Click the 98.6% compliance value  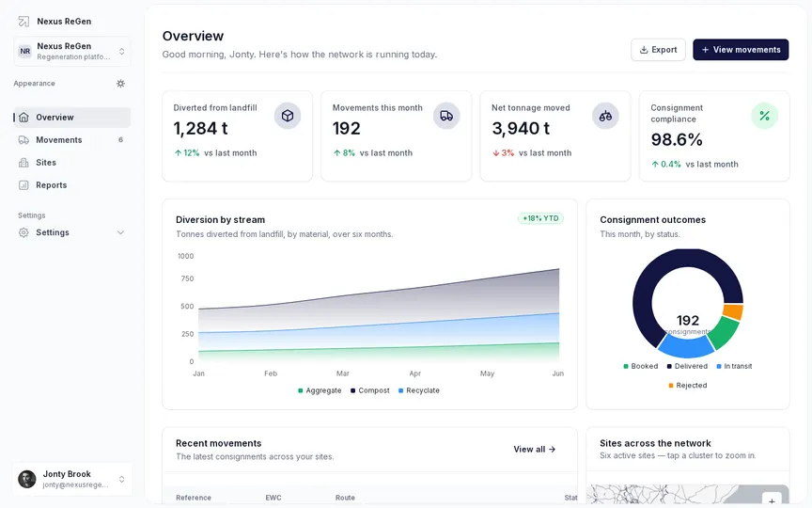coord(677,139)
